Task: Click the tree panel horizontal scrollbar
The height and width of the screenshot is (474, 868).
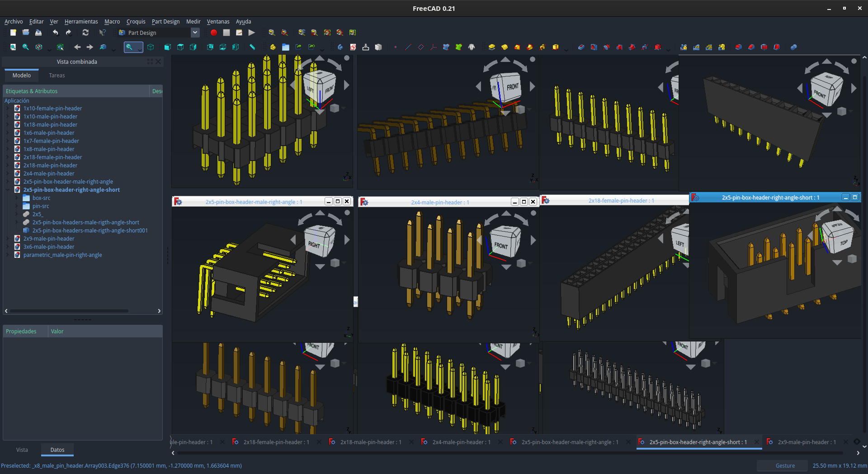Action: (x=70, y=311)
